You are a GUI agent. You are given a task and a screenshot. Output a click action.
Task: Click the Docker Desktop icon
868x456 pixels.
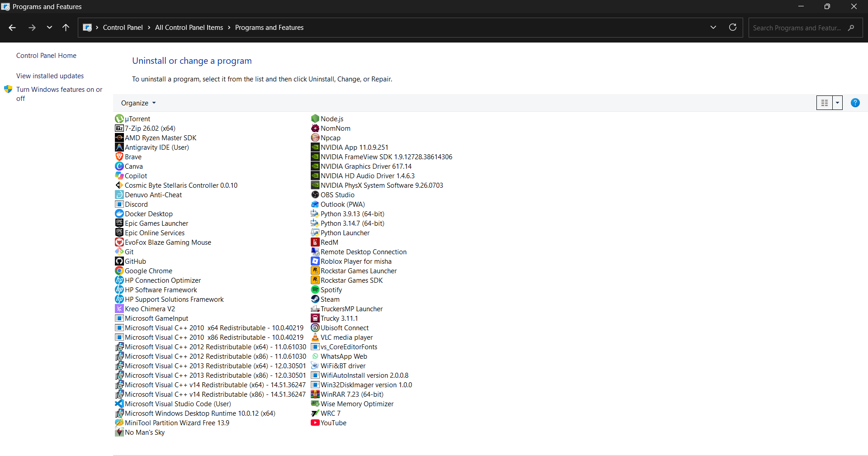[x=119, y=214]
